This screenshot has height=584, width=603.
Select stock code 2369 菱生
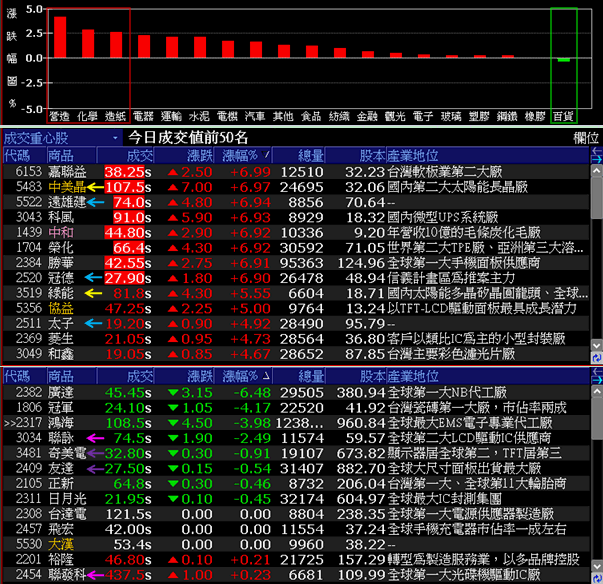[x=29, y=339]
